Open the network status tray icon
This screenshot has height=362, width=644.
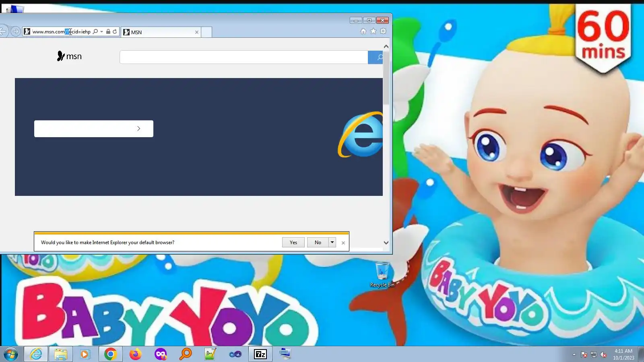click(x=594, y=354)
